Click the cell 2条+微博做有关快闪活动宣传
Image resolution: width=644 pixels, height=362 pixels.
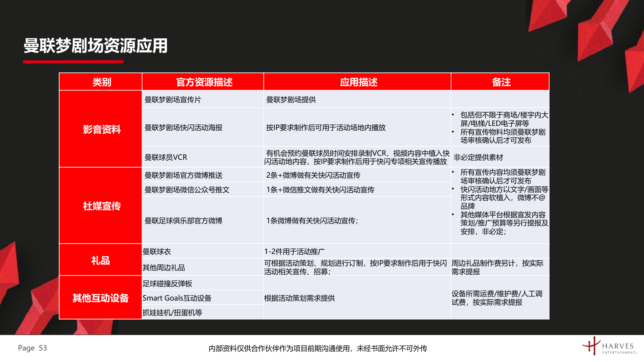pos(357,175)
